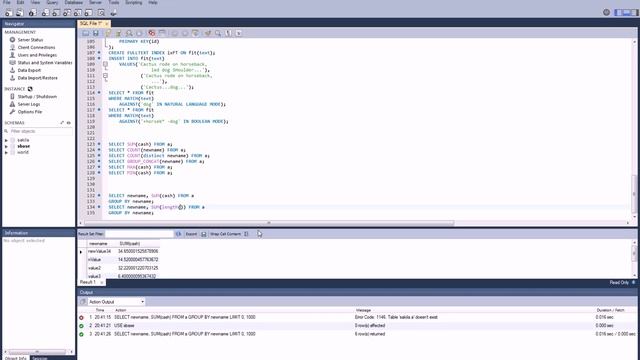
Task: Close the SQL File 1 tab
Action: tap(107, 24)
